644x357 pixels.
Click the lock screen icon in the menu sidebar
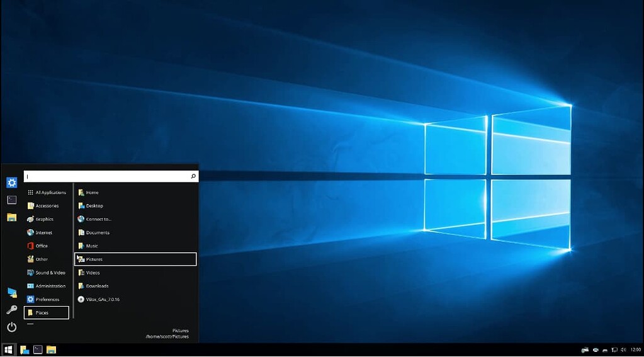[x=11, y=292]
